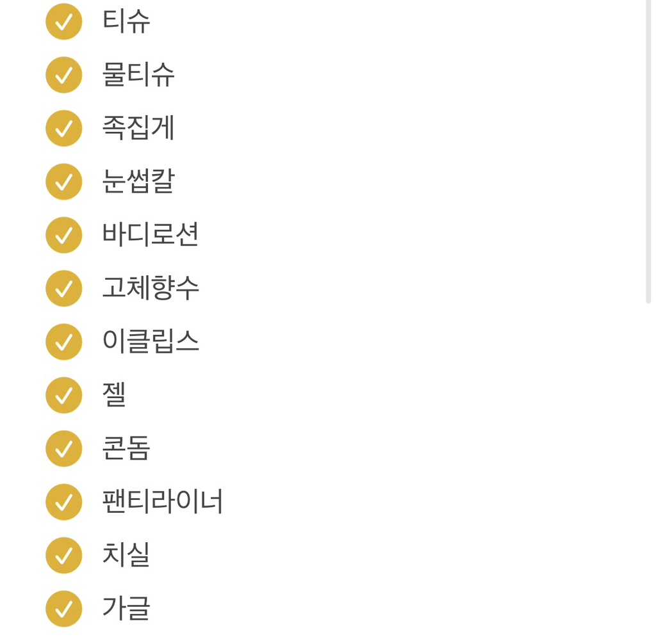Click the 이클립스 item text
The height and width of the screenshot is (644, 656).
click(151, 342)
